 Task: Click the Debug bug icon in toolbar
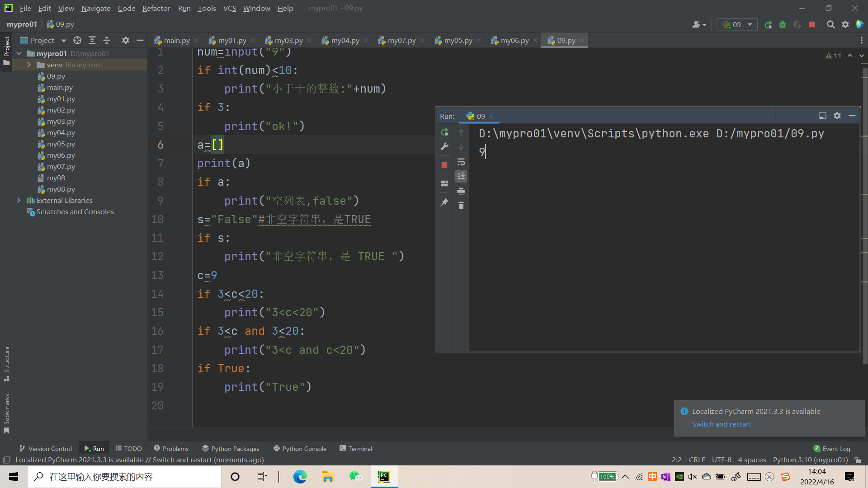pyautogui.click(x=783, y=24)
